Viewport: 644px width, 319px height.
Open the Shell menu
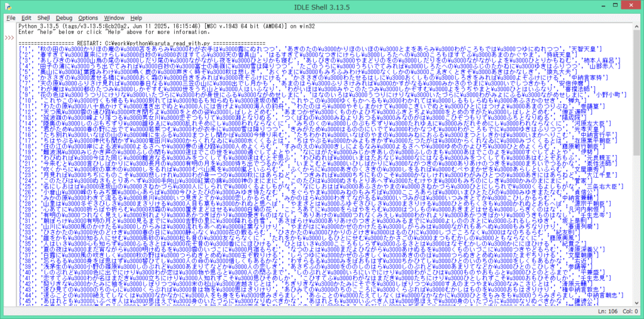coord(44,18)
